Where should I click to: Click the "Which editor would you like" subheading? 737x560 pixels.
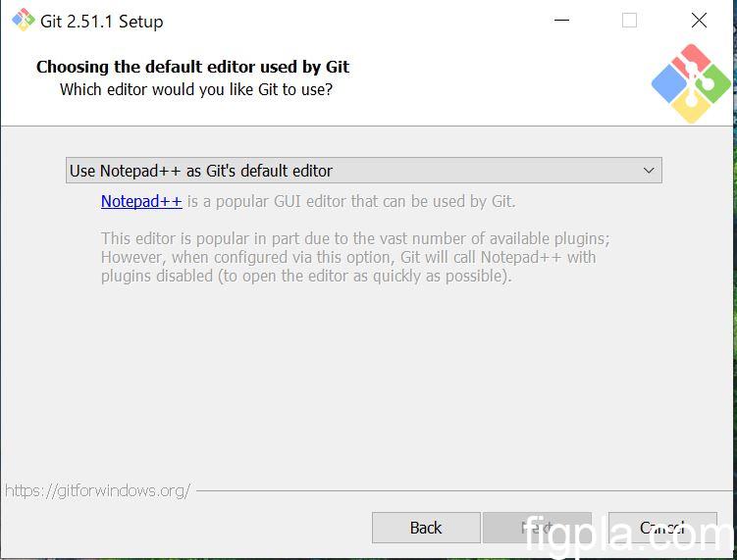[196, 90]
